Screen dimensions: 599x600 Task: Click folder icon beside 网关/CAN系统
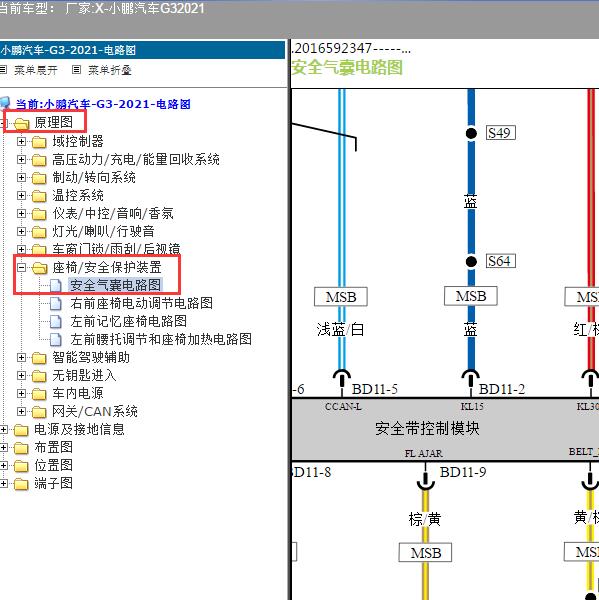tap(39, 412)
